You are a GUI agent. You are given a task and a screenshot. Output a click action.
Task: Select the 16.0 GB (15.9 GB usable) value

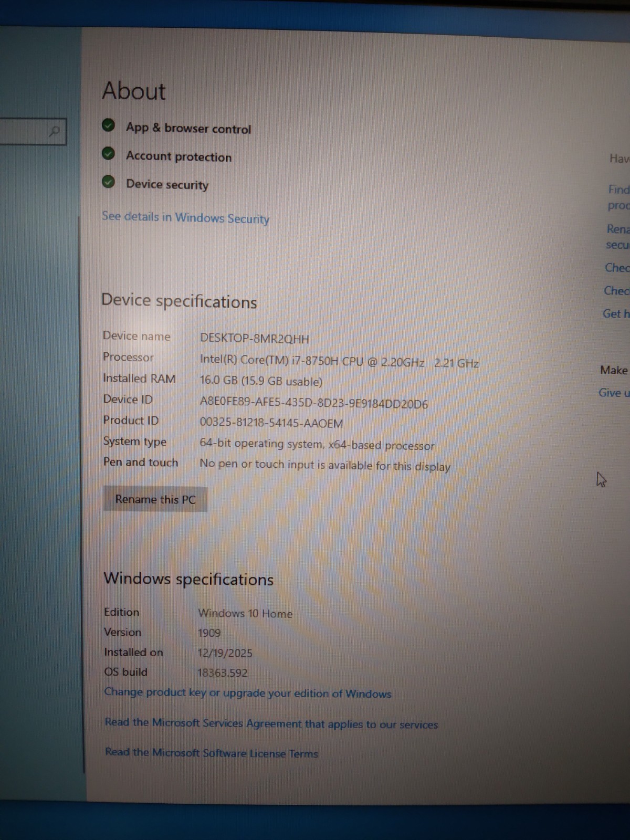pos(261,381)
